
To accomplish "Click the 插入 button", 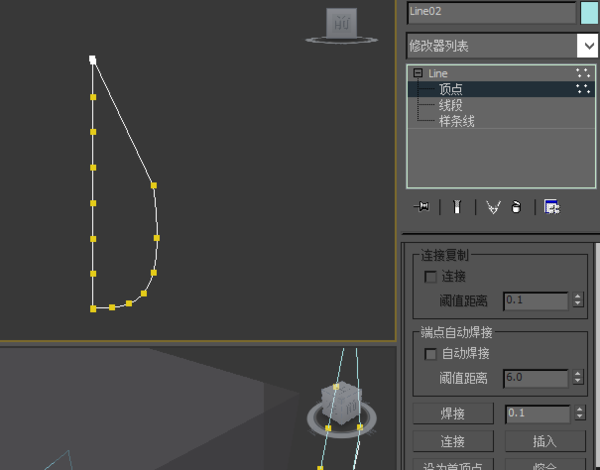I will (x=545, y=441).
